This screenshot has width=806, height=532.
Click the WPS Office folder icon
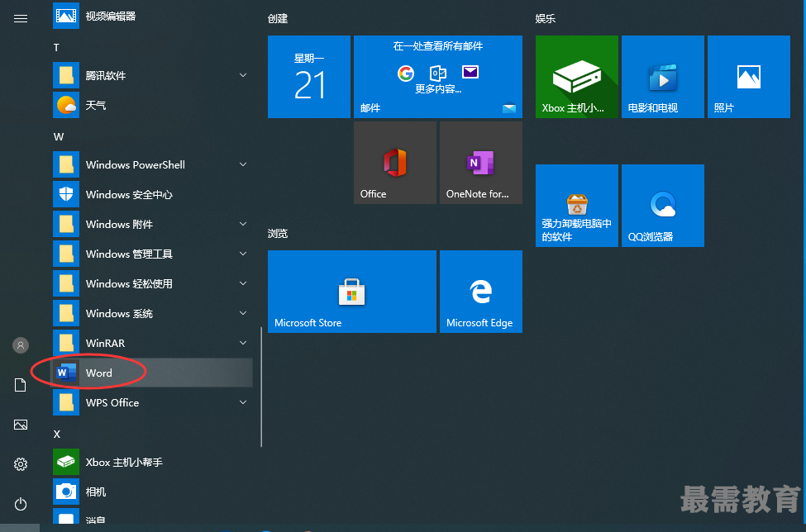[66, 402]
